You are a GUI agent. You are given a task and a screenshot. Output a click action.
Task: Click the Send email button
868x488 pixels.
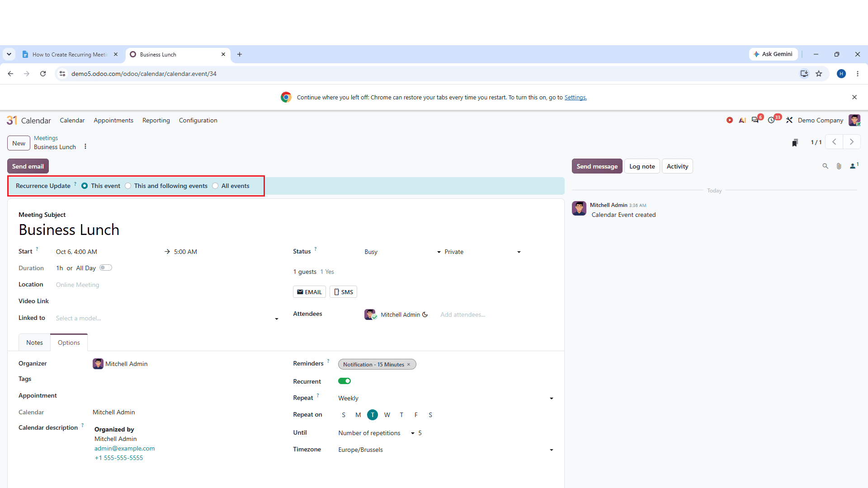(x=28, y=166)
